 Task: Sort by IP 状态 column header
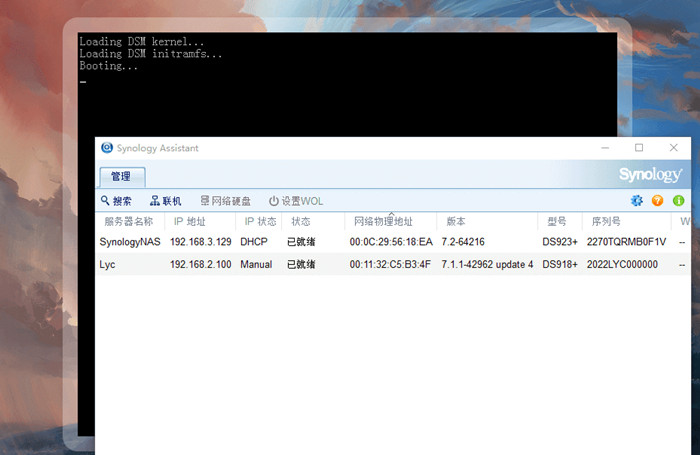point(259,221)
